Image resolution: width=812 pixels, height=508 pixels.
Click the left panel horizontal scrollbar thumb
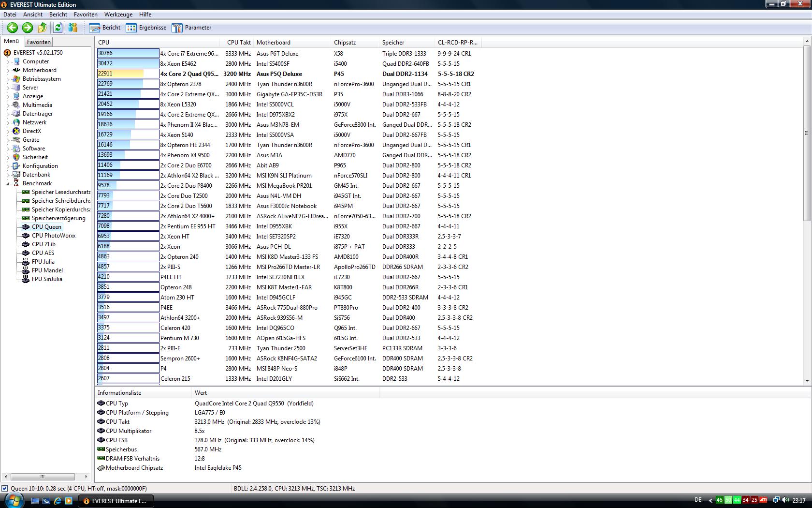[x=42, y=477]
